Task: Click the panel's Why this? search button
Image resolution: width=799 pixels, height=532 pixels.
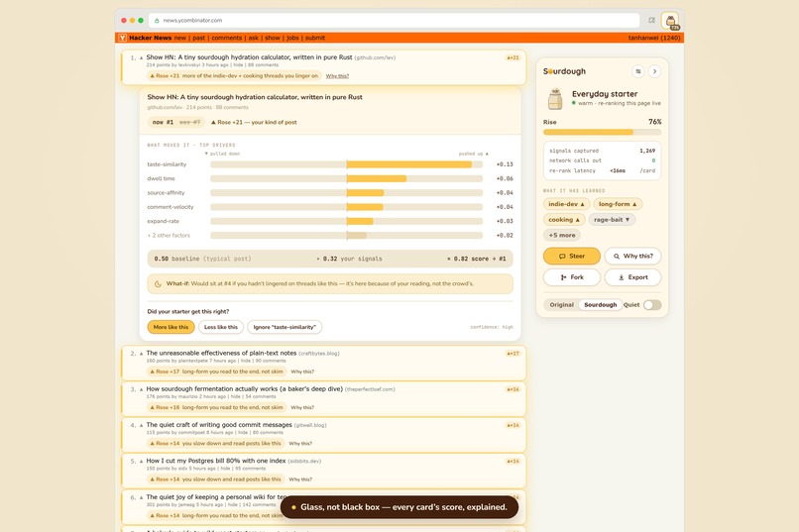Action: pos(632,256)
